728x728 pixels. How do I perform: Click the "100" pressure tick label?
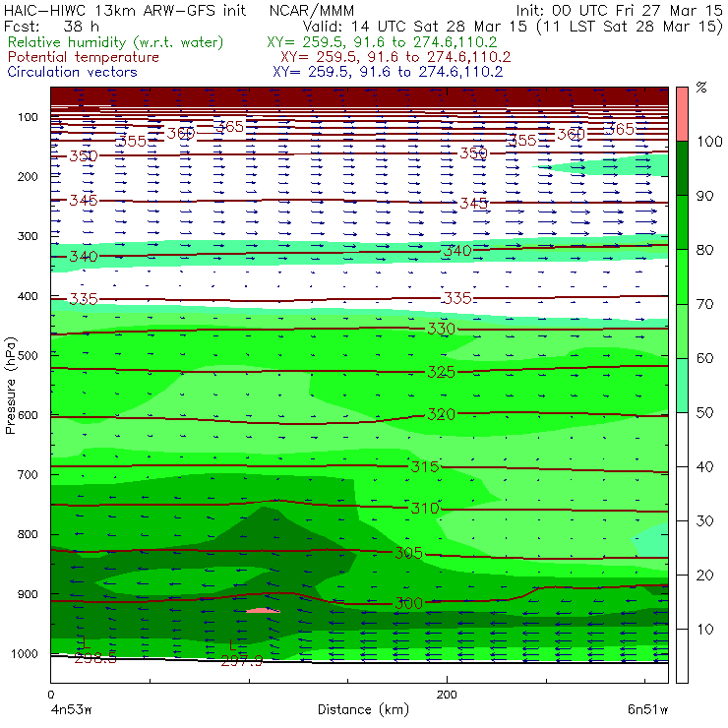(28, 117)
